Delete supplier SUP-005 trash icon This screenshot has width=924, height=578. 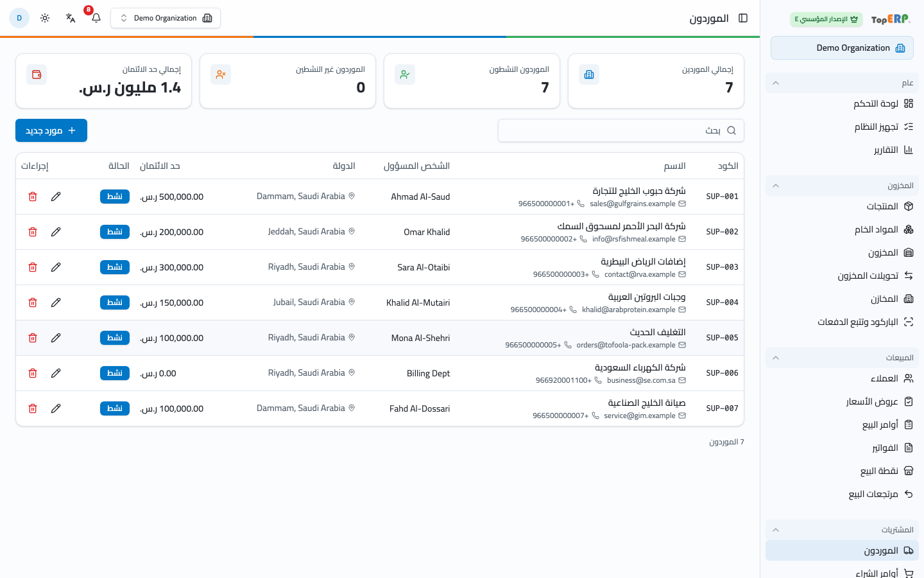tap(33, 338)
